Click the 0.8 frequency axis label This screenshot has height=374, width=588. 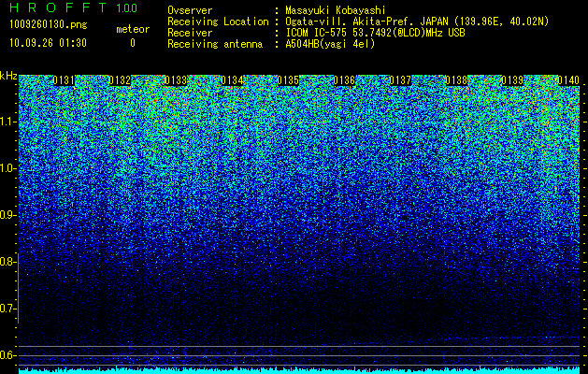click(x=7, y=262)
